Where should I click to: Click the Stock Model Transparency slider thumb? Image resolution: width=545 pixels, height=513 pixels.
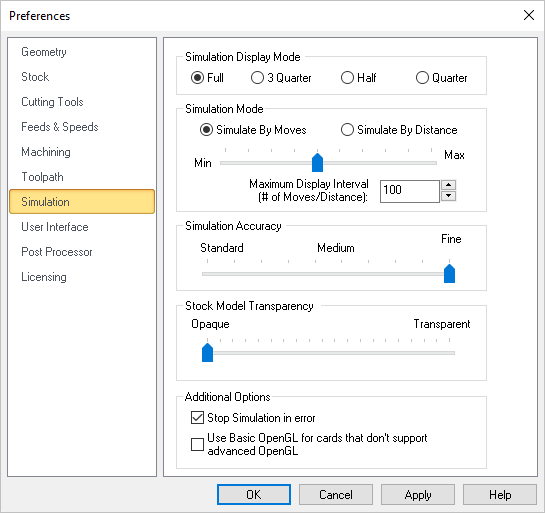208,352
